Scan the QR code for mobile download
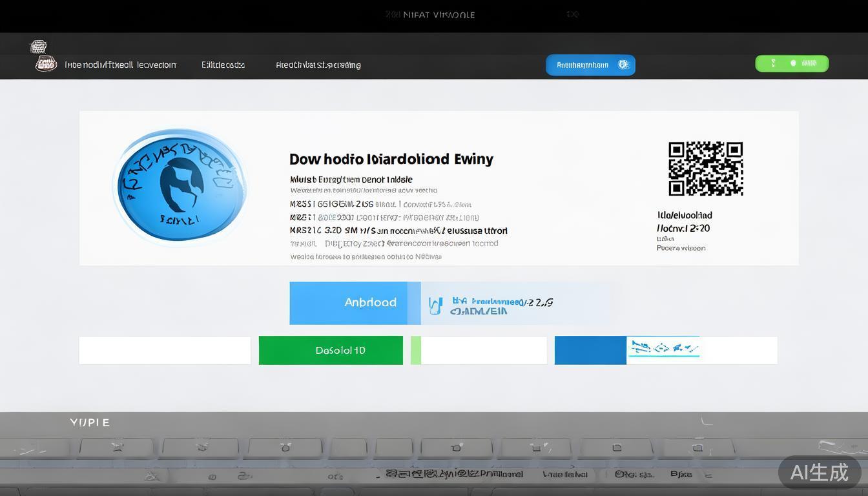 pyautogui.click(x=705, y=169)
